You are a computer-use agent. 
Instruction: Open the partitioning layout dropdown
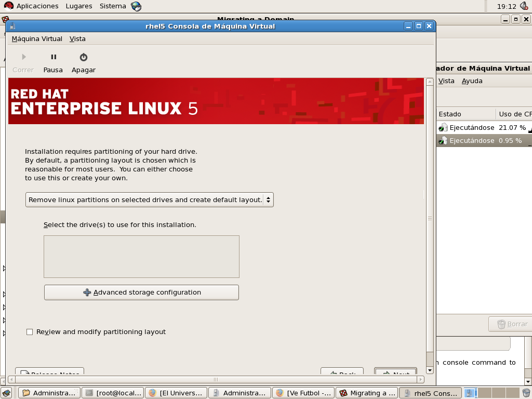pyautogui.click(x=149, y=200)
